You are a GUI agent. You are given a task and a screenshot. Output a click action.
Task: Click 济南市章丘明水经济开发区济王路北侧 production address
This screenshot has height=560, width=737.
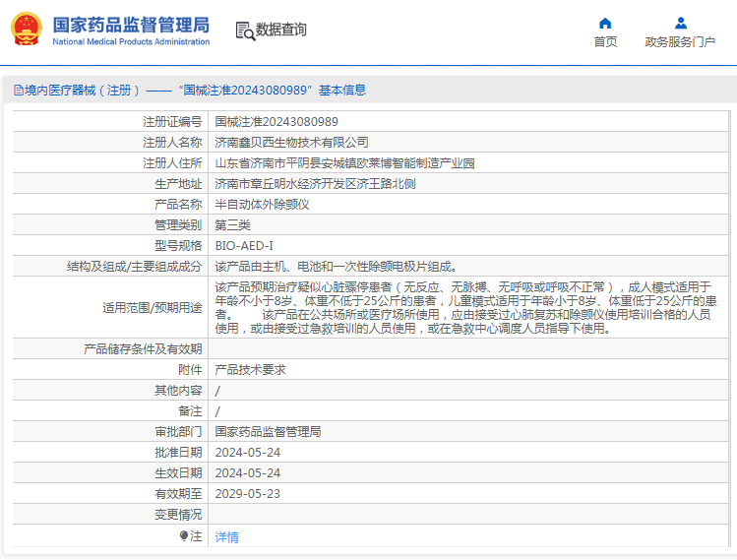coord(315,184)
